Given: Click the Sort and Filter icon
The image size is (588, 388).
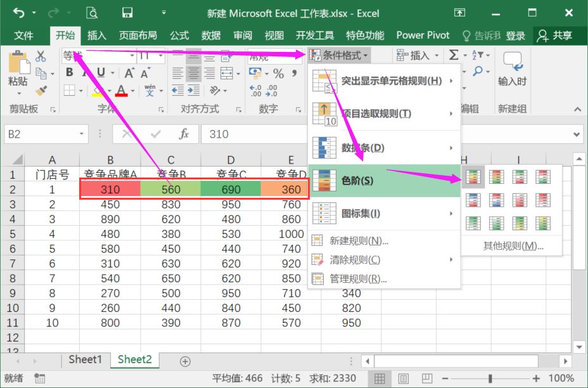Looking at the screenshot, I should [x=478, y=55].
